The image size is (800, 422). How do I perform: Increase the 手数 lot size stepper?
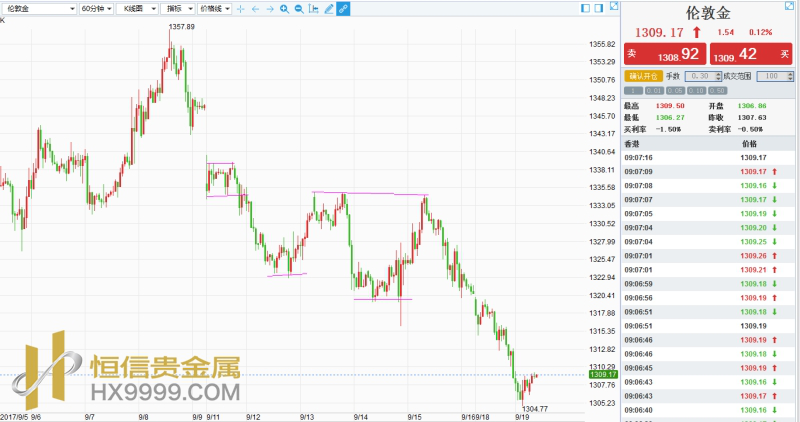[x=719, y=75]
